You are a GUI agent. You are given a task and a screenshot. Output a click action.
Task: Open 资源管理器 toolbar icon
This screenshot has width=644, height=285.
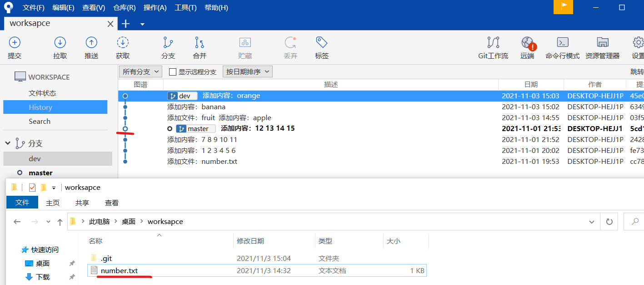point(603,43)
